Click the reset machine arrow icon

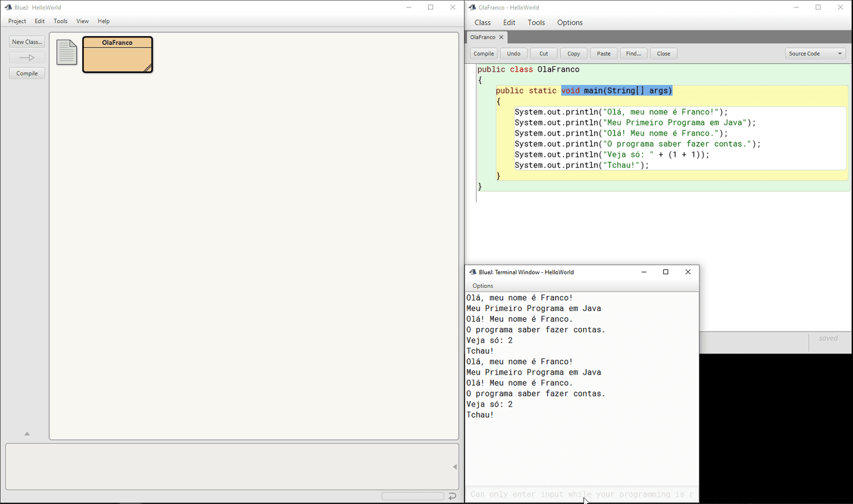pyautogui.click(x=452, y=496)
